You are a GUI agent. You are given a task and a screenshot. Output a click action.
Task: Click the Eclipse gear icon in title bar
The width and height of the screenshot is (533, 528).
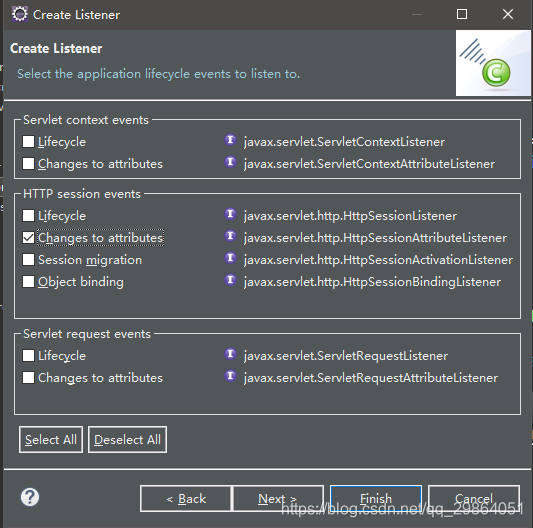pos(20,14)
